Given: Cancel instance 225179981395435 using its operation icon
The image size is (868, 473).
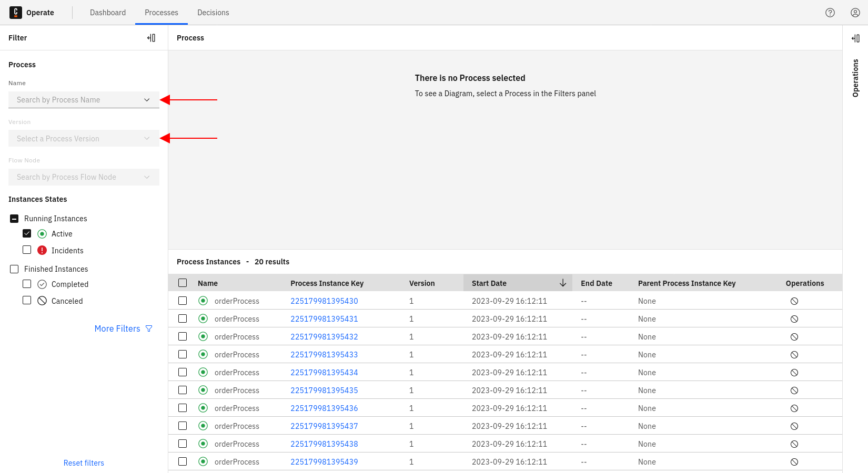Looking at the screenshot, I should (x=794, y=390).
